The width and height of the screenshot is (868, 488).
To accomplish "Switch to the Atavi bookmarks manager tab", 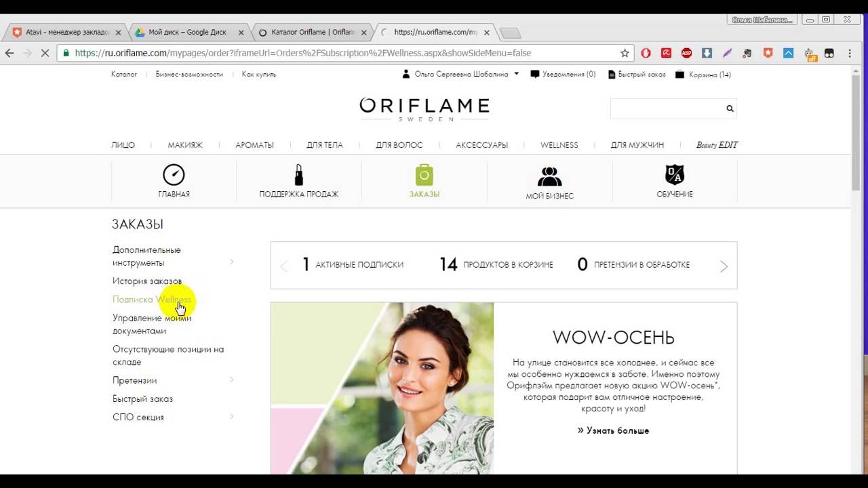I will coord(66,32).
